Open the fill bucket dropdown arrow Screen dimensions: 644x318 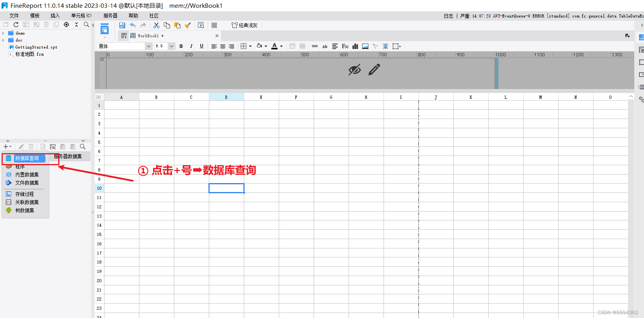(x=266, y=46)
